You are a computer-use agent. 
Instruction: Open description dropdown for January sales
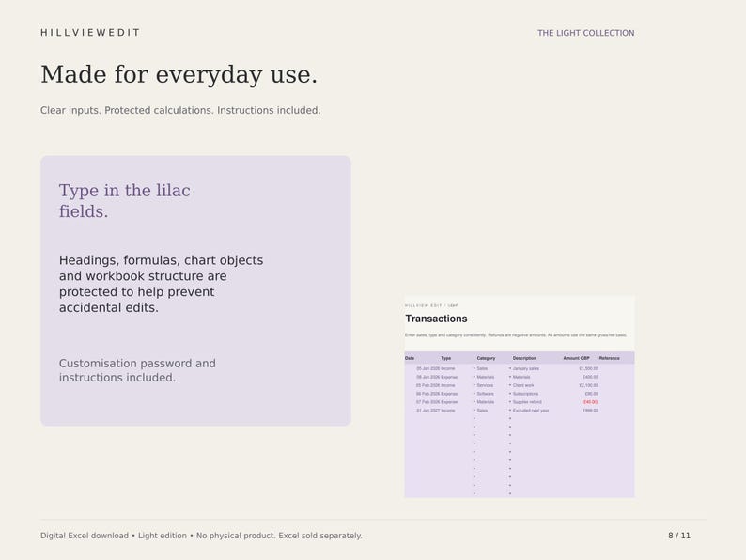coord(510,368)
